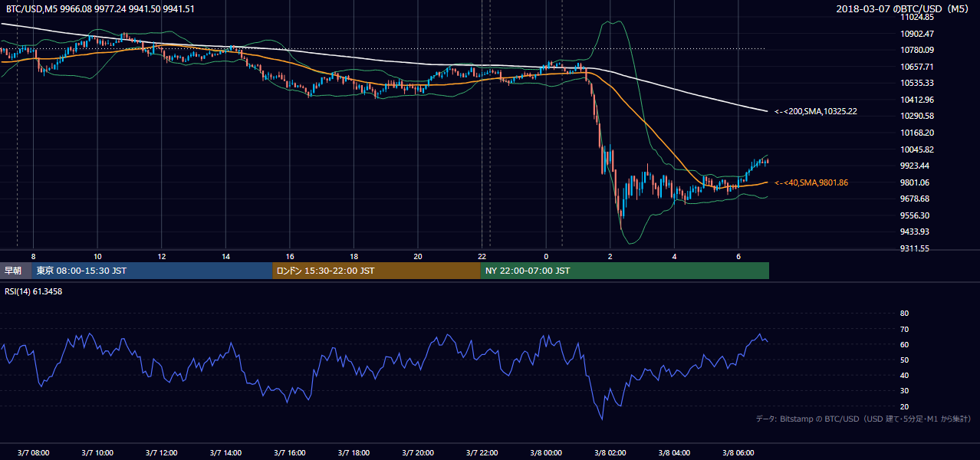Click price axis value 10902.47

(x=917, y=34)
